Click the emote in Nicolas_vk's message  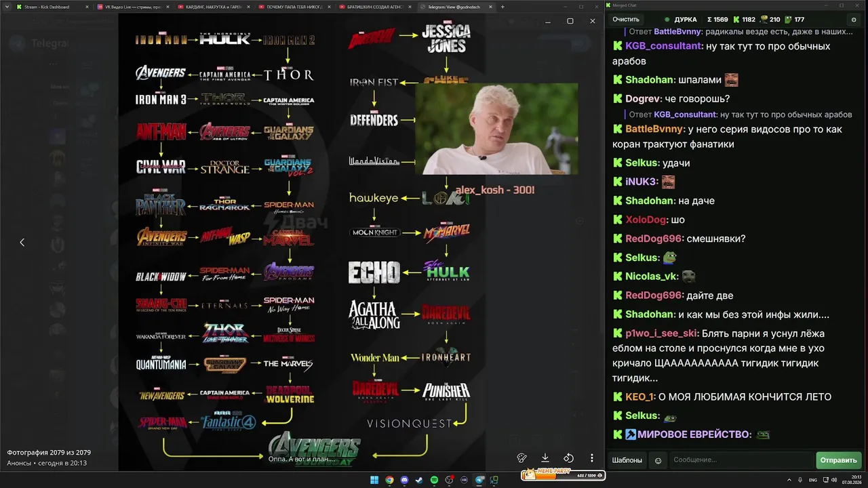click(x=688, y=277)
